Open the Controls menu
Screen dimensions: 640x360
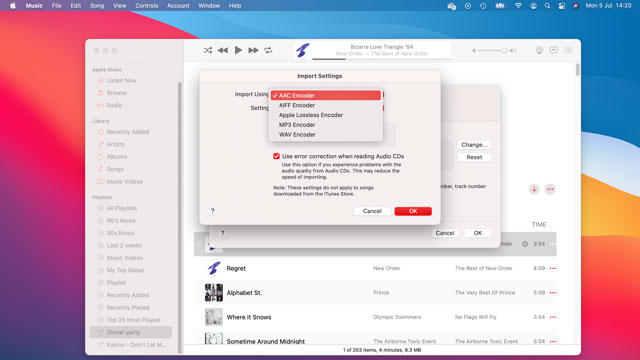[147, 6]
